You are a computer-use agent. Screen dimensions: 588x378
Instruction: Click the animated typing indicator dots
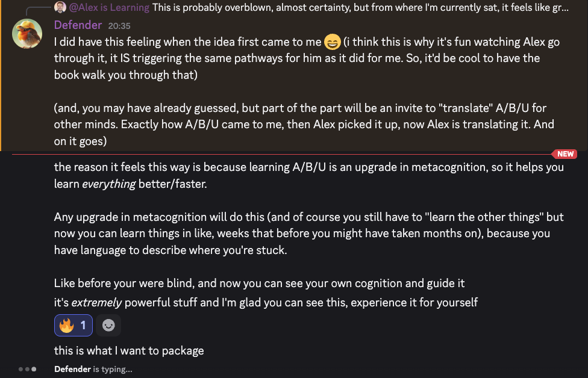tap(28, 369)
